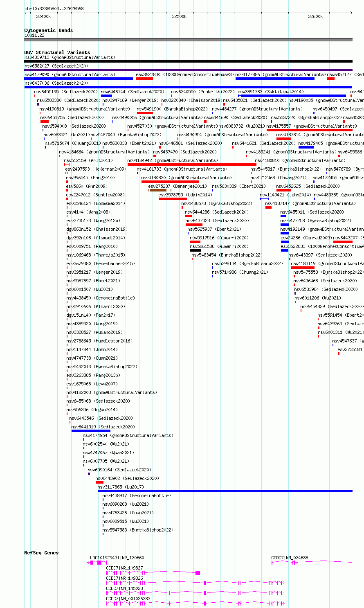Click the 32500k ruler tick label
The height and width of the screenshot is (608, 364).
point(179,16)
